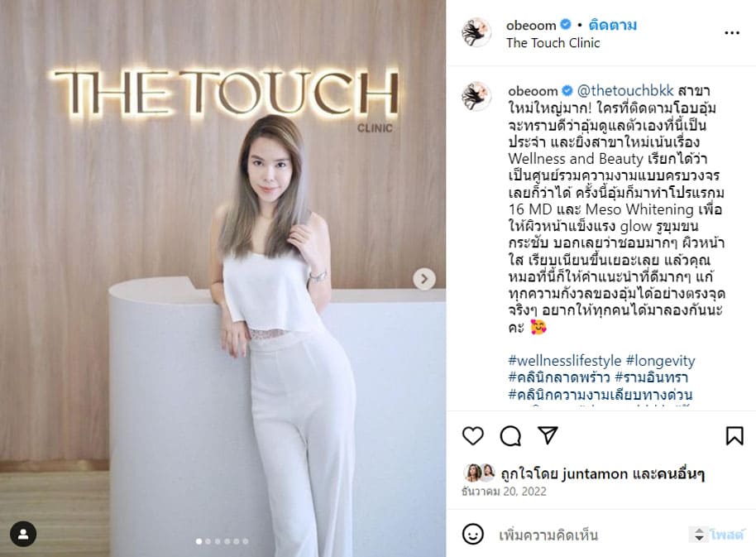Open @thetouchbkk profile mention

pyautogui.click(x=625, y=91)
